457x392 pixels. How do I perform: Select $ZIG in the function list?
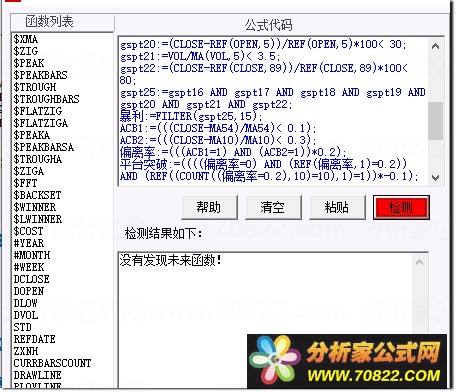pos(26,51)
